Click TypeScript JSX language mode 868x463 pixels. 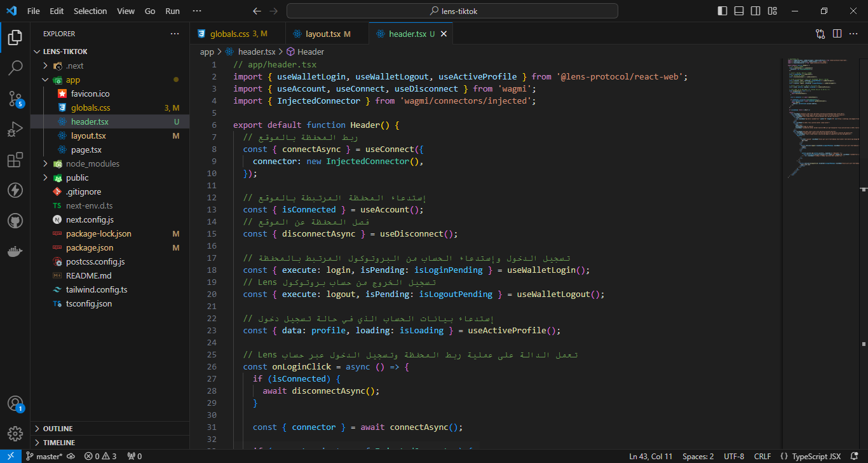click(x=816, y=456)
